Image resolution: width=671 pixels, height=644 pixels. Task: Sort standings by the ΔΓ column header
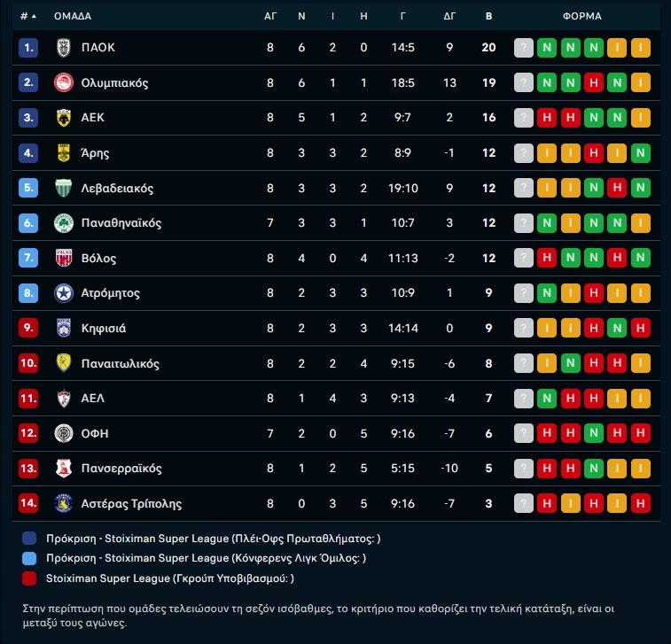point(449,16)
